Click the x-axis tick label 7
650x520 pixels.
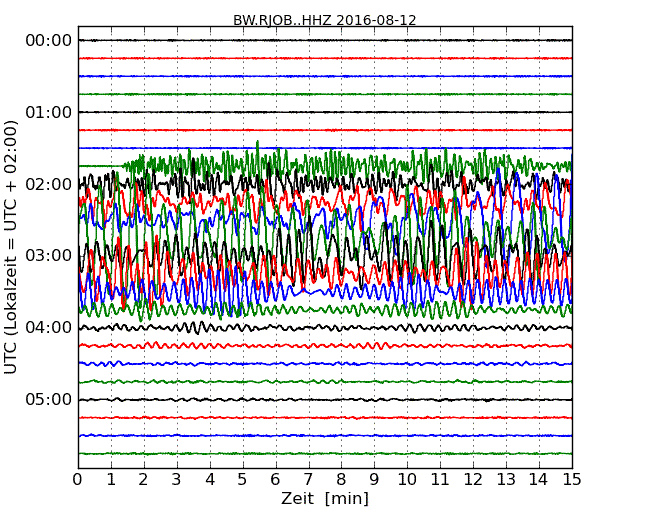pos(308,480)
